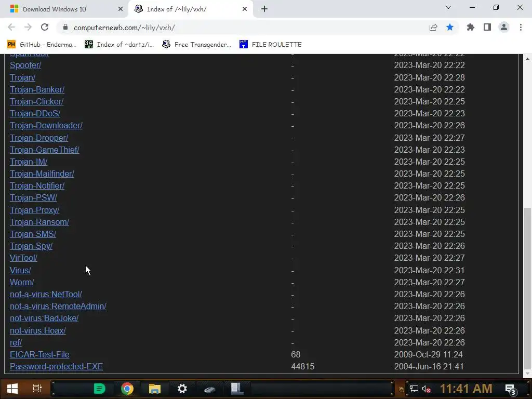Open the Trojan-DDoS/ folder link
This screenshot has width=532, height=399.
35,113
